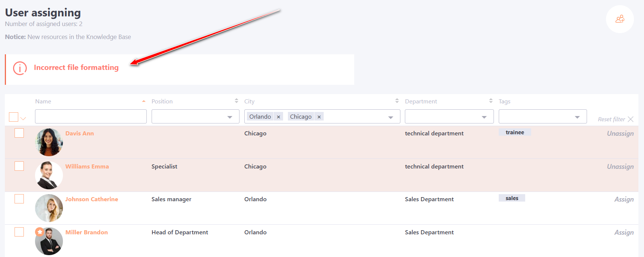Click Reset filter to clear filters
The height and width of the screenshot is (257, 644).
(615, 119)
